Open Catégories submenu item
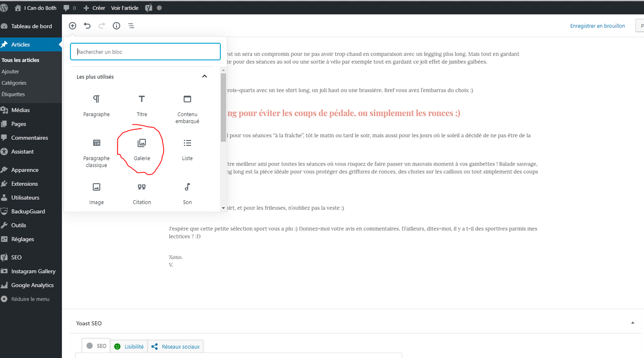Viewport: 644px width, 358px height. (14, 83)
